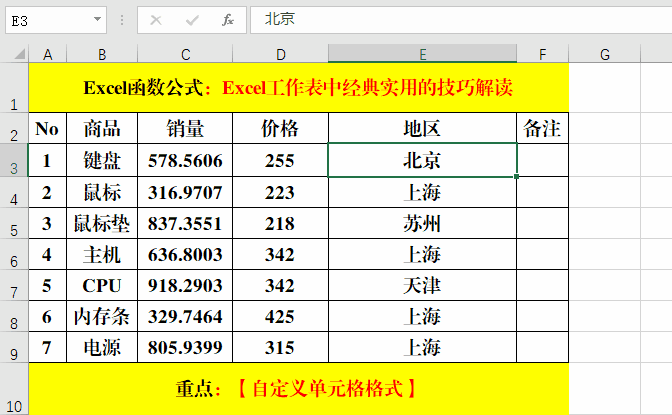Expand the Name Box dropdown arrow

point(97,19)
